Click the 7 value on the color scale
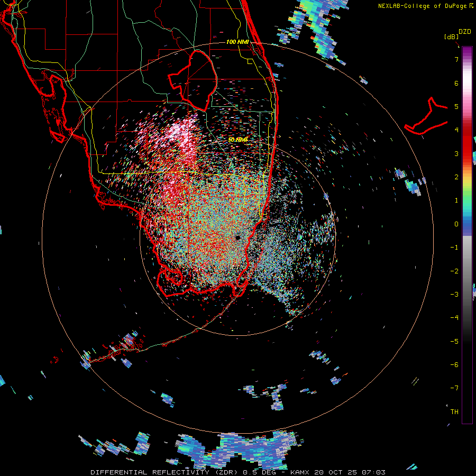Screen dimensions: 476x476 pyautogui.click(x=456, y=59)
